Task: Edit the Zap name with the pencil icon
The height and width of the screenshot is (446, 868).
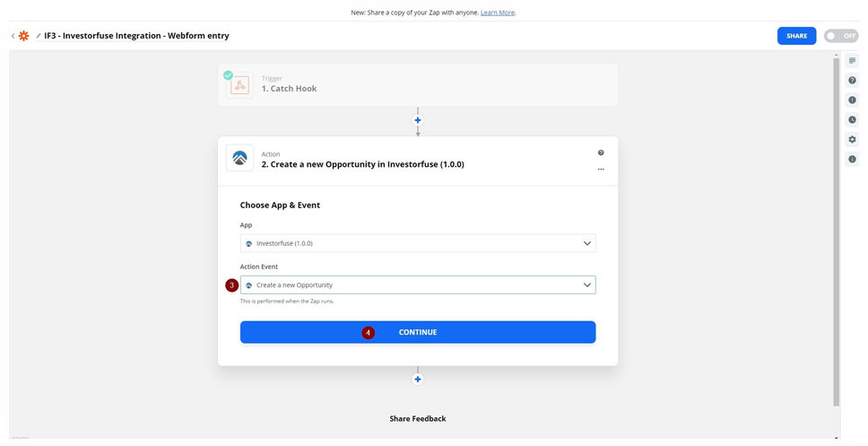Action: 39,36
